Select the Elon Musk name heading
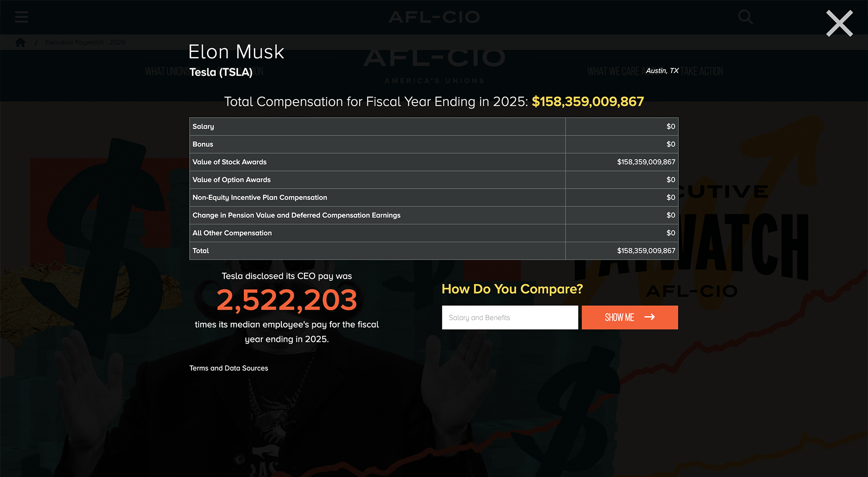 [236, 52]
